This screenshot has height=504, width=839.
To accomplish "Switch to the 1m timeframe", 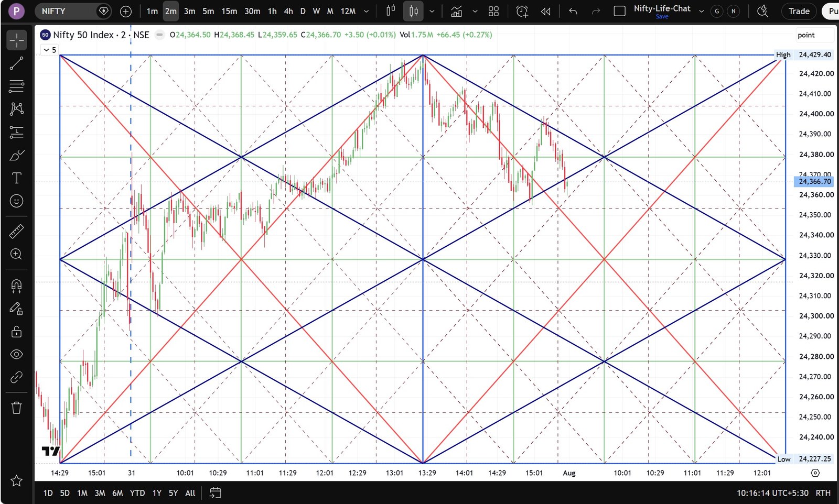I will click(x=152, y=11).
